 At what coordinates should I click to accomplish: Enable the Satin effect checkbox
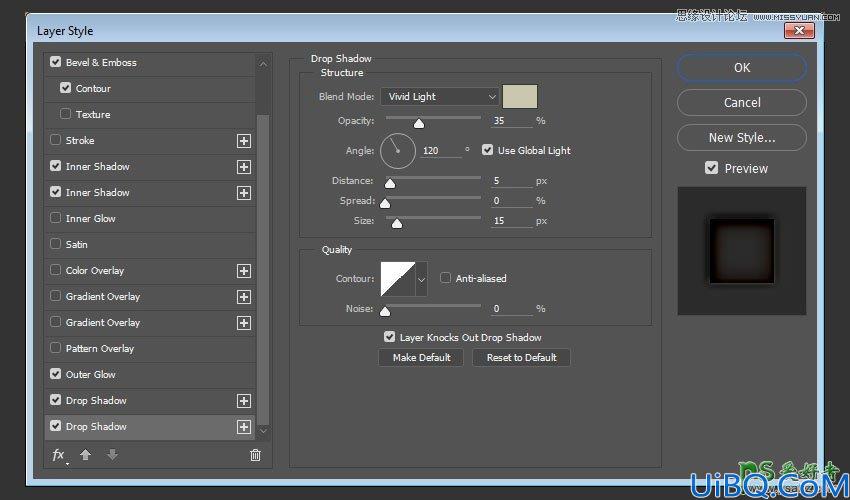tap(55, 244)
